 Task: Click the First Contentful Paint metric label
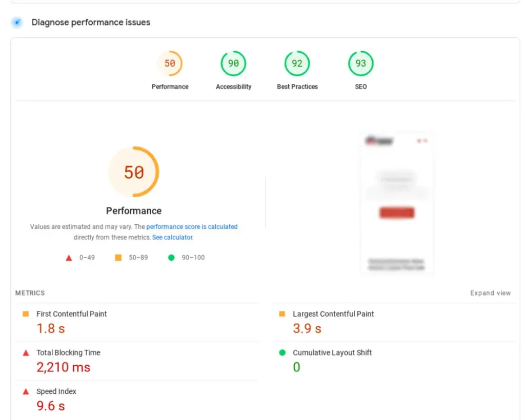coord(71,314)
